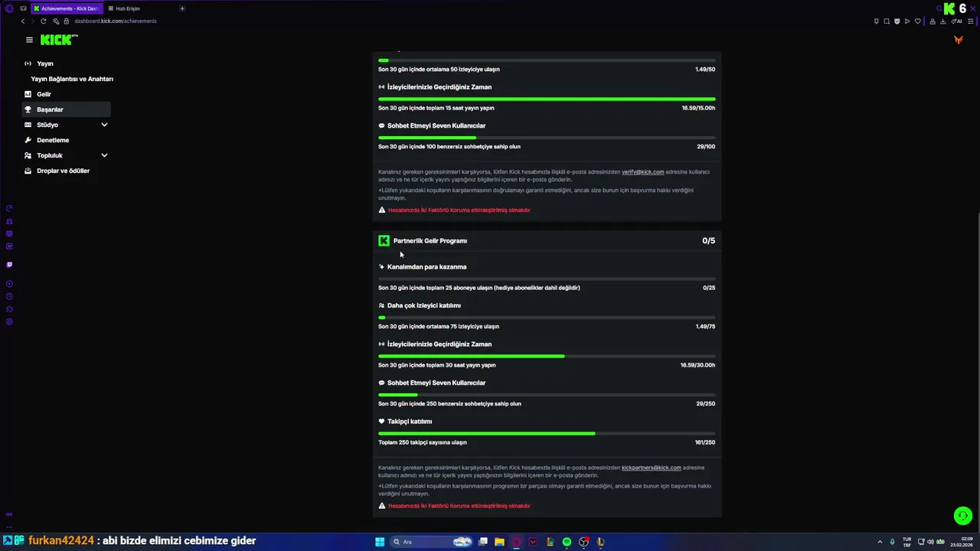Click the padlock site info icon

[67, 21]
